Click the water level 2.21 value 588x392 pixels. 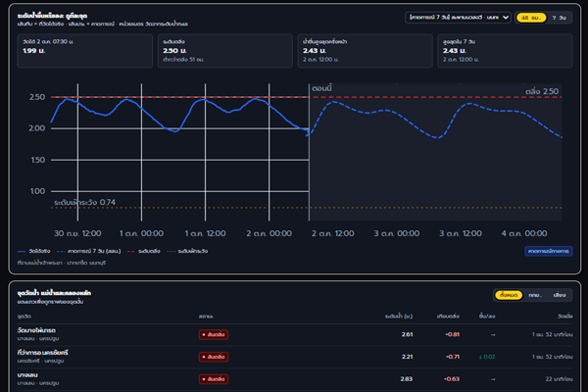point(407,357)
